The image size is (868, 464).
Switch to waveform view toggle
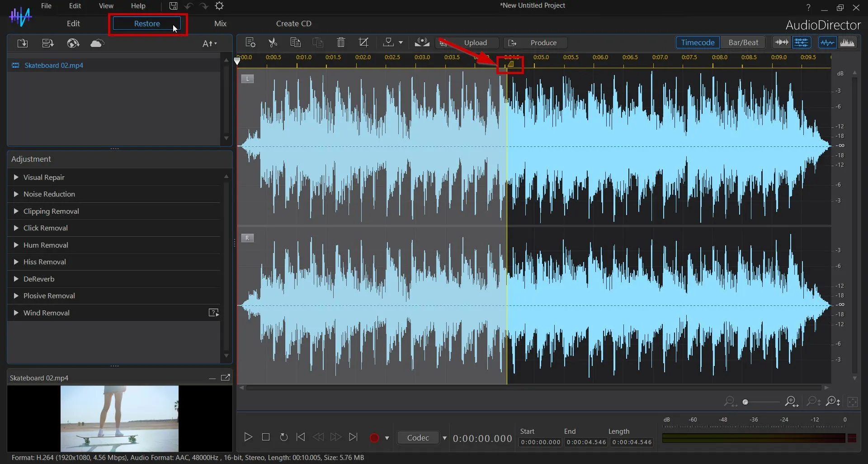click(827, 42)
